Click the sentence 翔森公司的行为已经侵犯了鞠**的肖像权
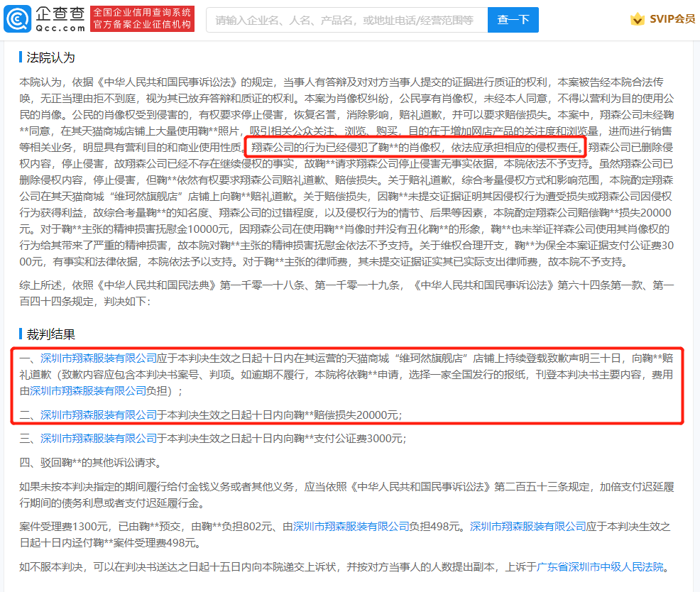The height and width of the screenshot is (592, 700). (346, 148)
